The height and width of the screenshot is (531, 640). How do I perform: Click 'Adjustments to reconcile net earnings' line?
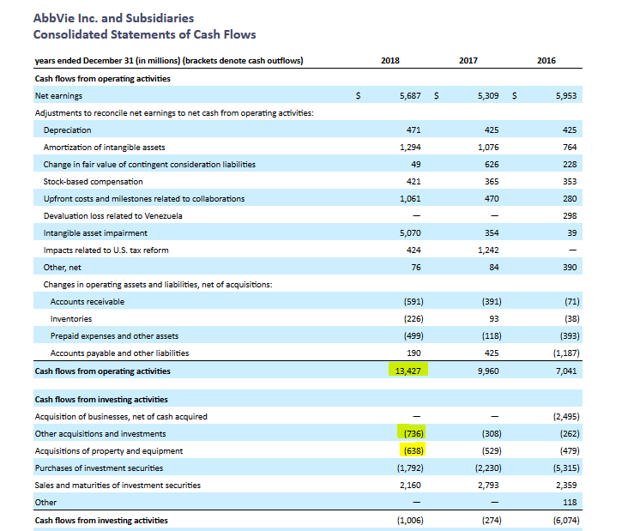click(174, 113)
